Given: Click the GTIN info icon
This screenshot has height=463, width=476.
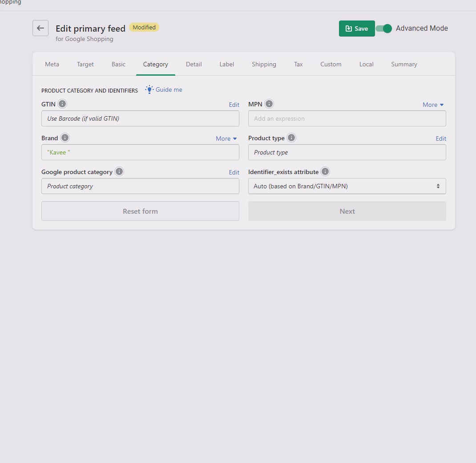Looking at the screenshot, I should pyautogui.click(x=62, y=104).
